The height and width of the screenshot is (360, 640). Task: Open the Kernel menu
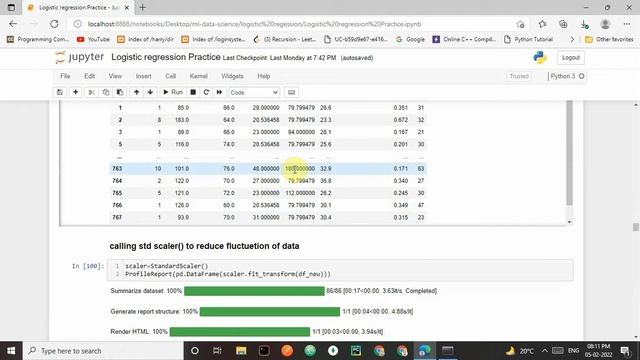[198, 76]
